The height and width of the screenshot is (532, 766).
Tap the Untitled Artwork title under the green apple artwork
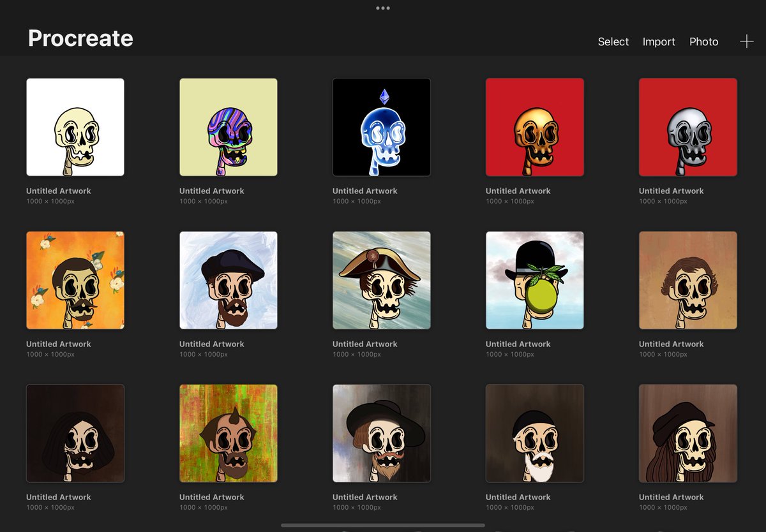click(518, 344)
